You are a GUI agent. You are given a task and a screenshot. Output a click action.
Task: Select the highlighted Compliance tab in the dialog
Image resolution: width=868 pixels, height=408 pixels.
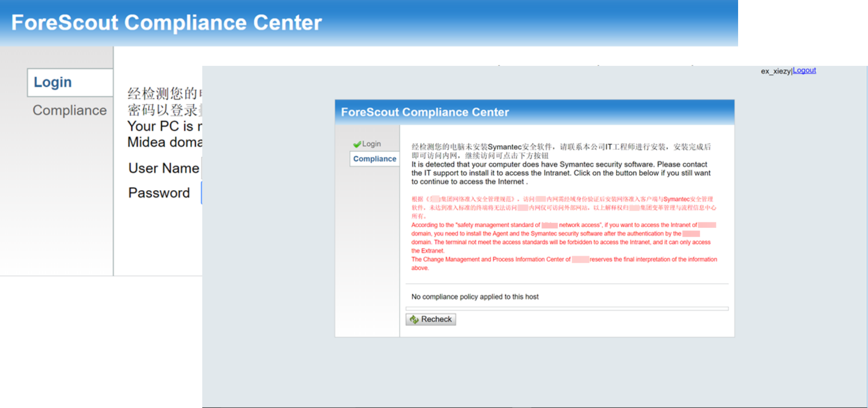374,159
